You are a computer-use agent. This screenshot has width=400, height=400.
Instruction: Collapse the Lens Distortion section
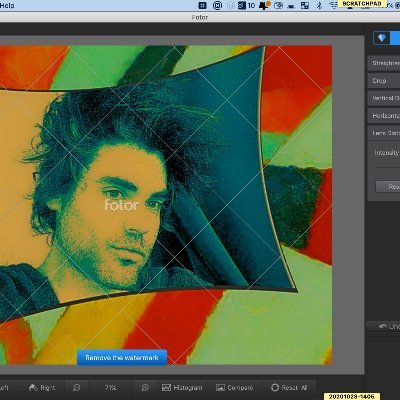click(x=384, y=133)
